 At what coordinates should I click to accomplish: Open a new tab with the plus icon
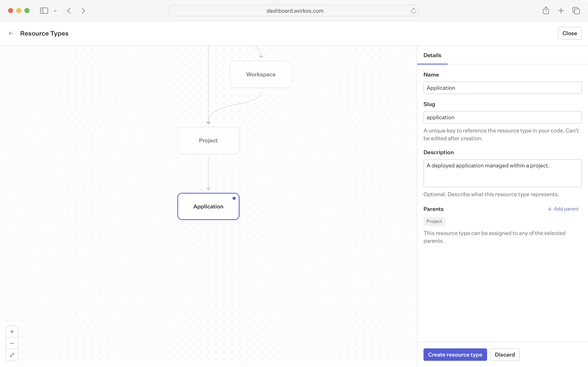click(561, 10)
